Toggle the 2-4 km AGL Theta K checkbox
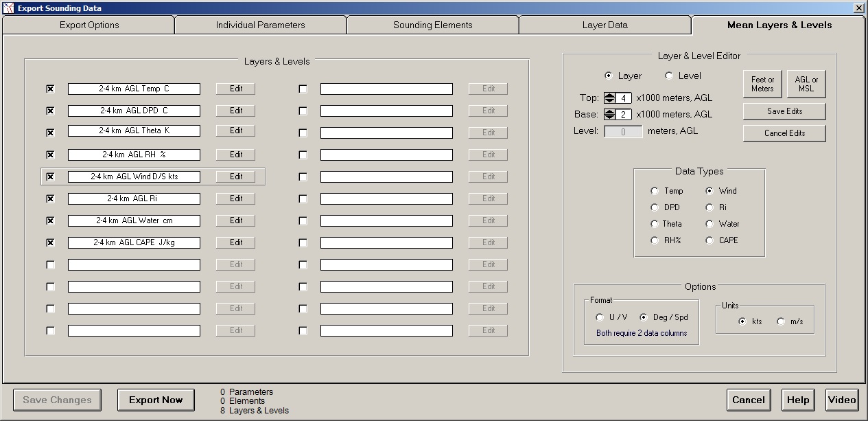The height and width of the screenshot is (421, 868). [50, 133]
